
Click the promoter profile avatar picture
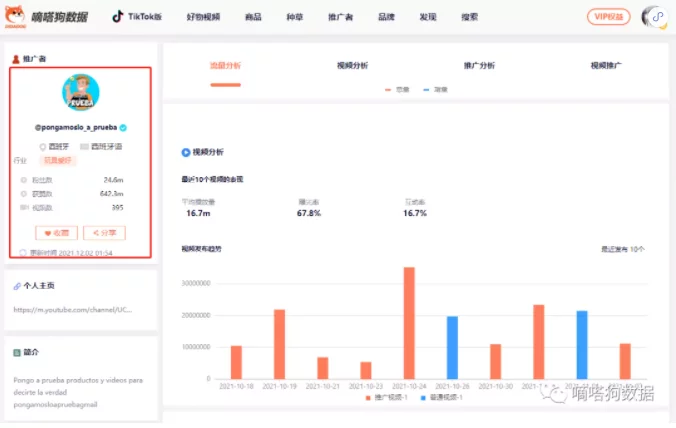click(81, 93)
